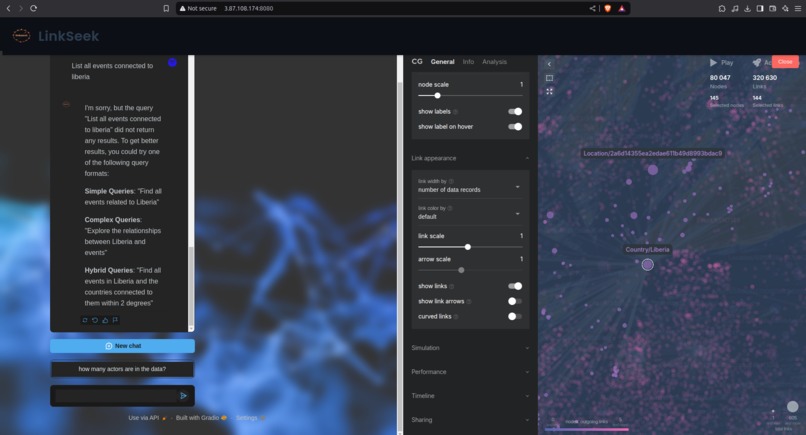Select the General tab
Image resolution: width=806 pixels, height=435 pixels.
pos(443,62)
